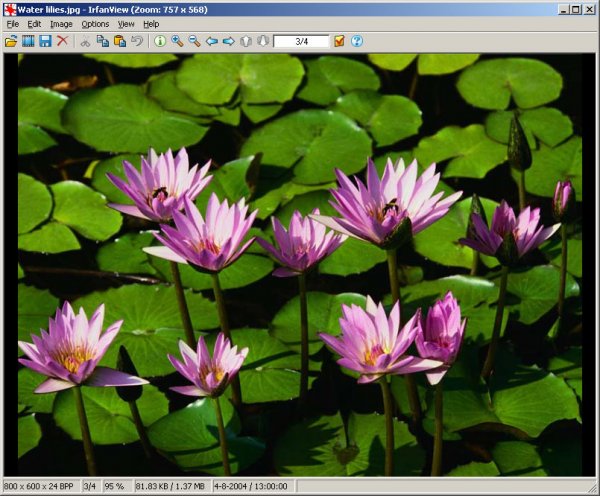Click the Zoom In magnifier
Screen dimensions: 600x496
click(x=177, y=41)
